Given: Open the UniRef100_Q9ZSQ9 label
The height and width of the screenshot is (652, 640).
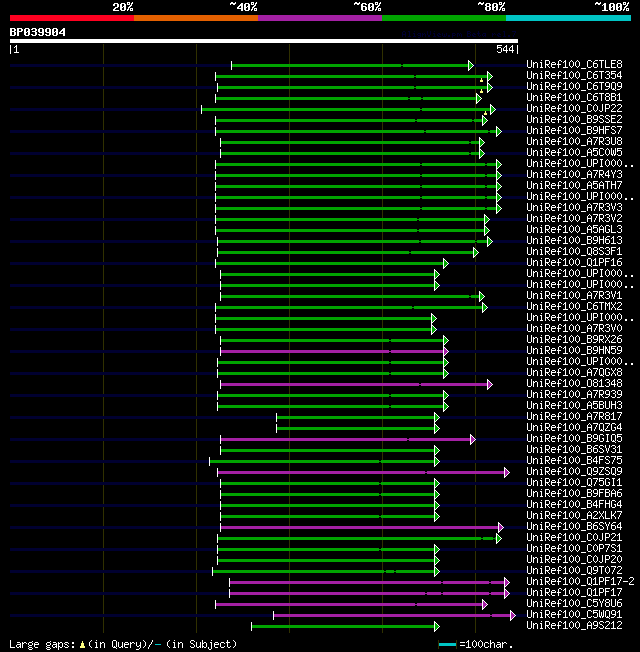Looking at the screenshot, I should [574, 472].
